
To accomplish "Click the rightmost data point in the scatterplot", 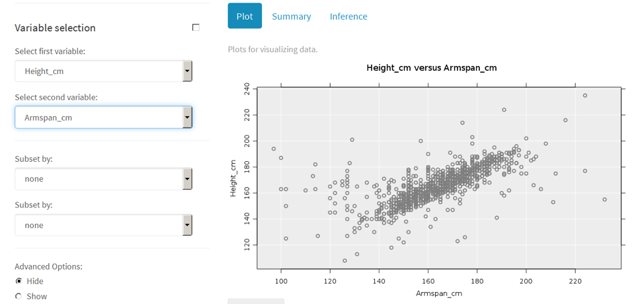I will pyautogui.click(x=604, y=200).
